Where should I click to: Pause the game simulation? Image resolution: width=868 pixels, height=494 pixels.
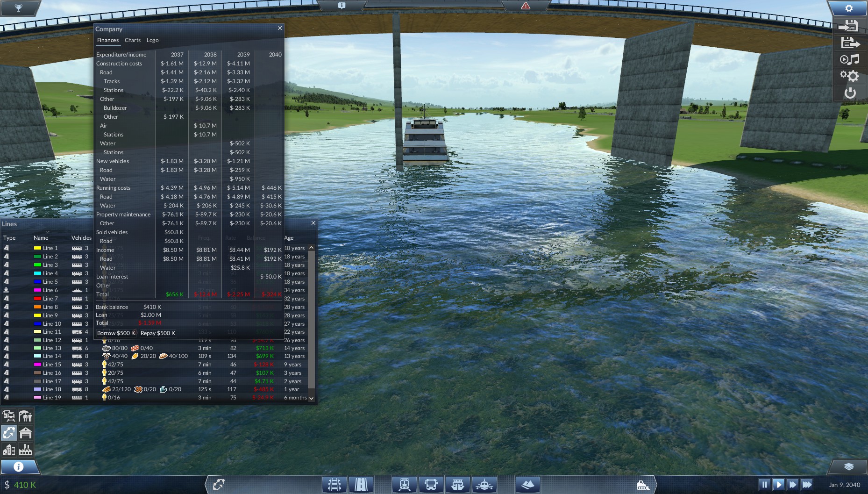point(764,485)
